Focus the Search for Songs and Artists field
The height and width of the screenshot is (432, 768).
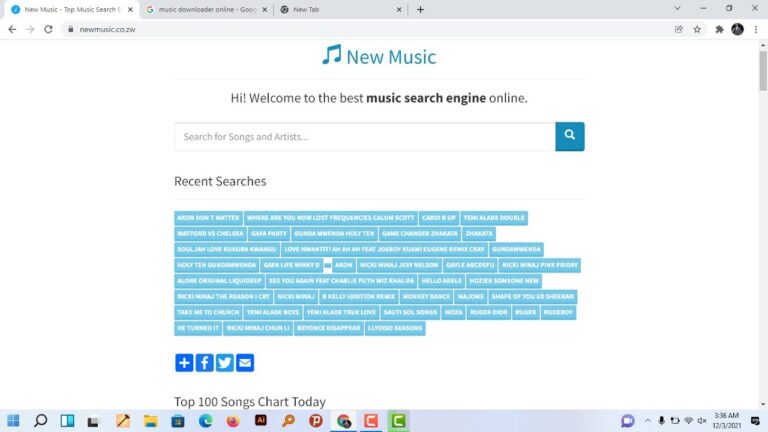click(x=365, y=137)
